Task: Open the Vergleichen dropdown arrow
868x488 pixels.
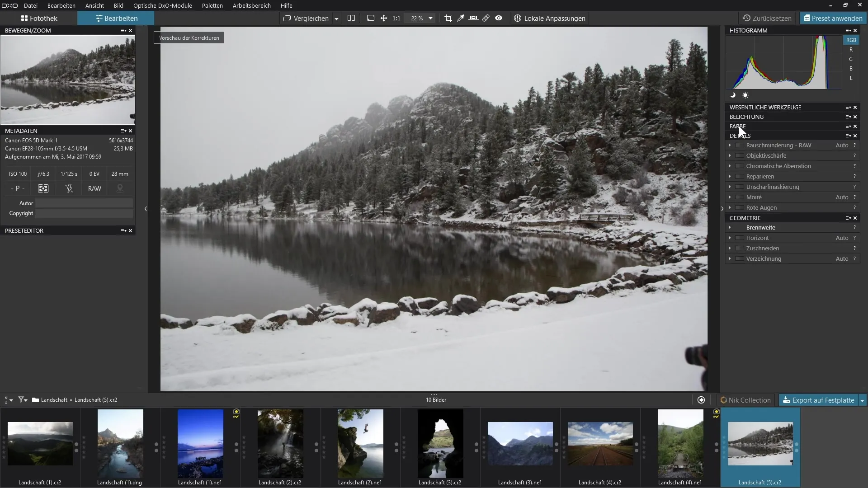Action: (x=336, y=19)
